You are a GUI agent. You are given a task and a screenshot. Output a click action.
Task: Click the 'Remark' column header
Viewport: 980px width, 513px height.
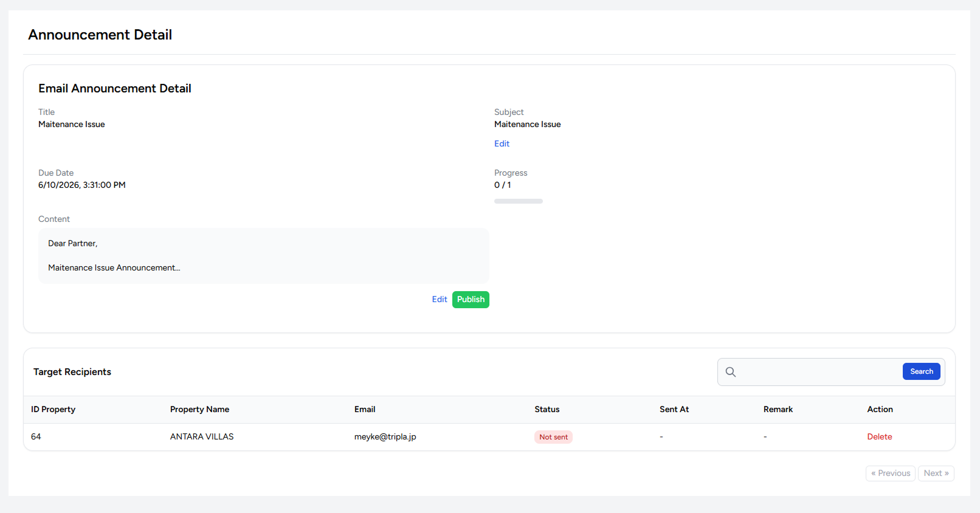coord(778,410)
